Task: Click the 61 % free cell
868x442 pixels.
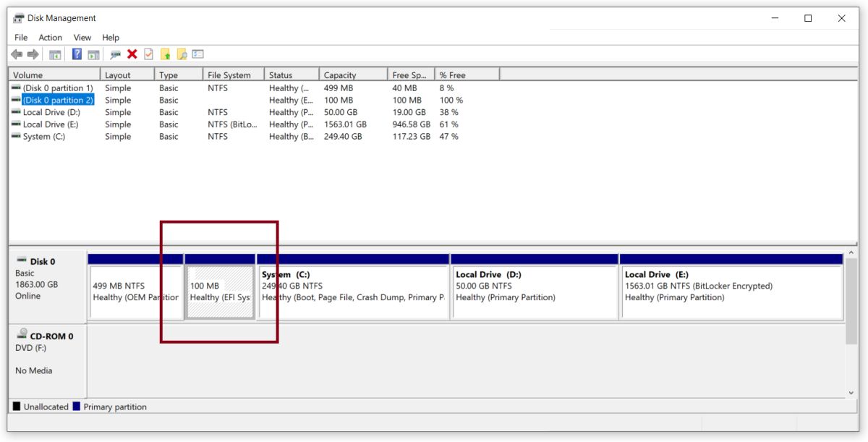Action: [448, 124]
